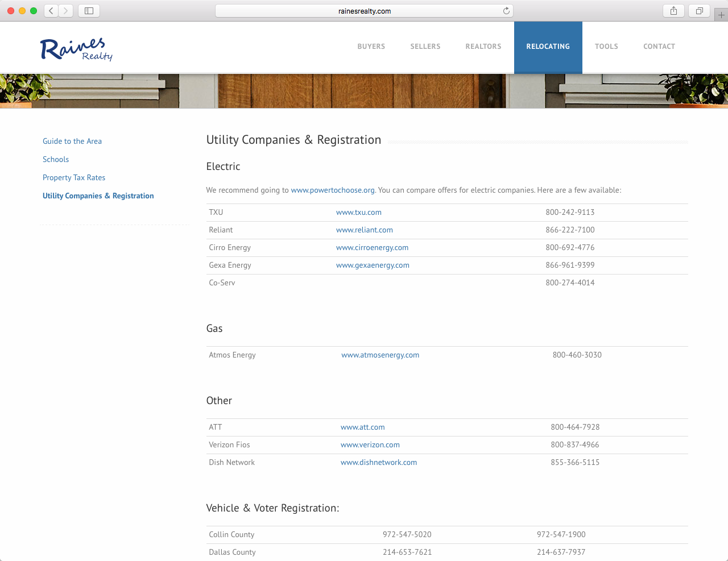Click Vehicle & Voter Registration heading
Image resolution: width=728 pixels, height=561 pixels.
point(272,508)
